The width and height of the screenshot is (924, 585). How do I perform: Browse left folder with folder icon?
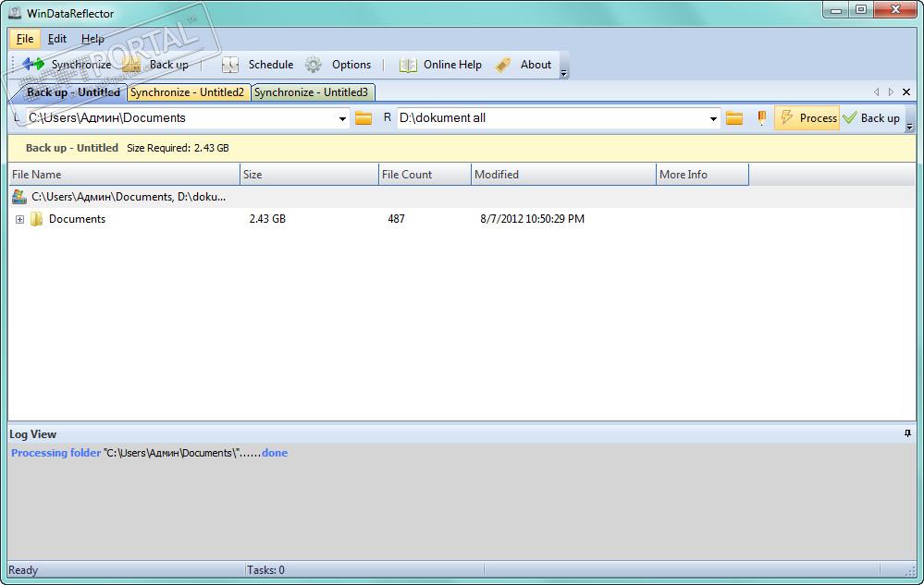363,118
